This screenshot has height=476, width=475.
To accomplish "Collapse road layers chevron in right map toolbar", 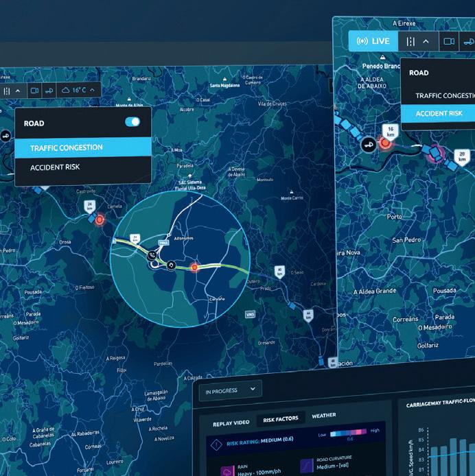I will pyautogui.click(x=426, y=41).
